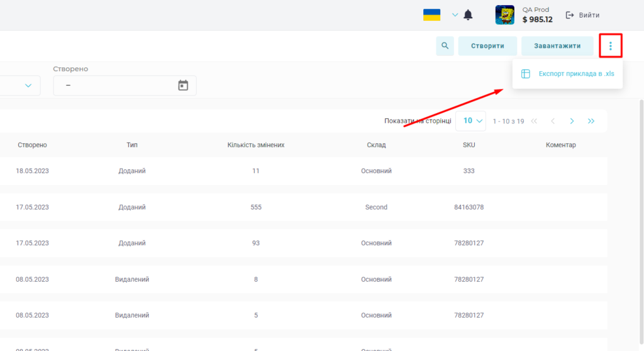Click the date 18.05.2023 cell
The height and width of the screenshot is (351, 644).
point(32,171)
